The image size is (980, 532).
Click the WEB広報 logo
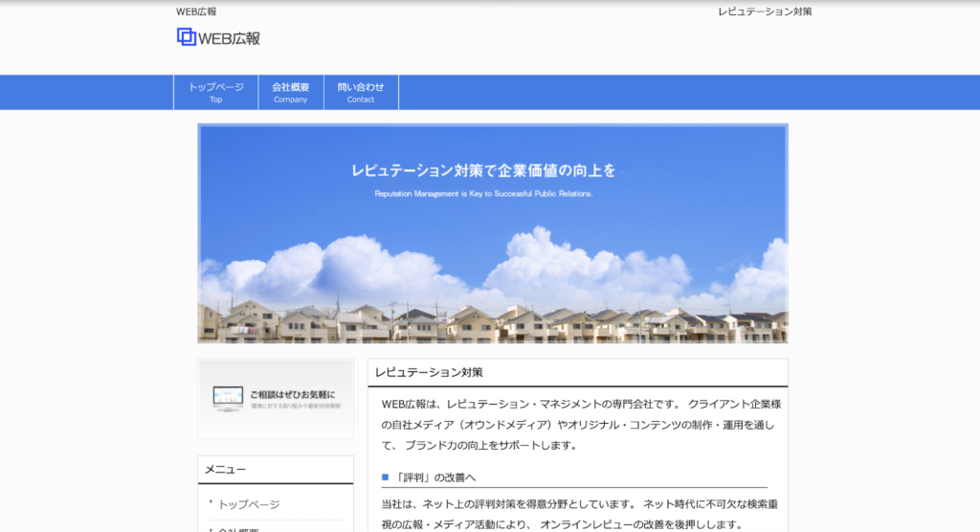tap(218, 37)
